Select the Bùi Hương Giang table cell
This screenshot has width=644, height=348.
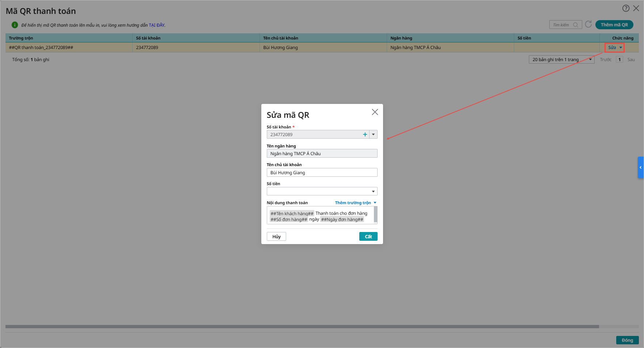[323, 48]
